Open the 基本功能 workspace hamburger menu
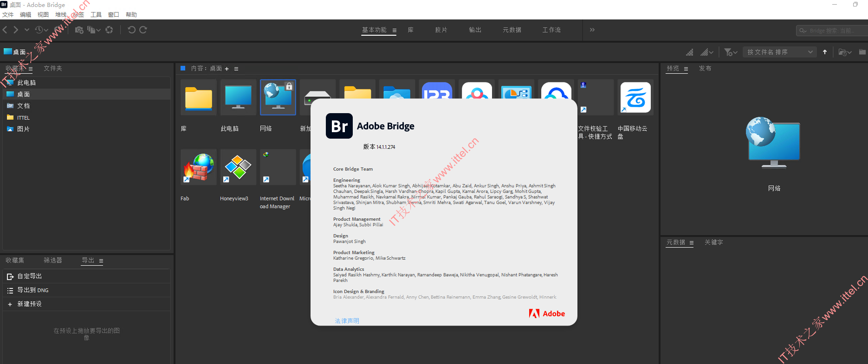 click(395, 30)
